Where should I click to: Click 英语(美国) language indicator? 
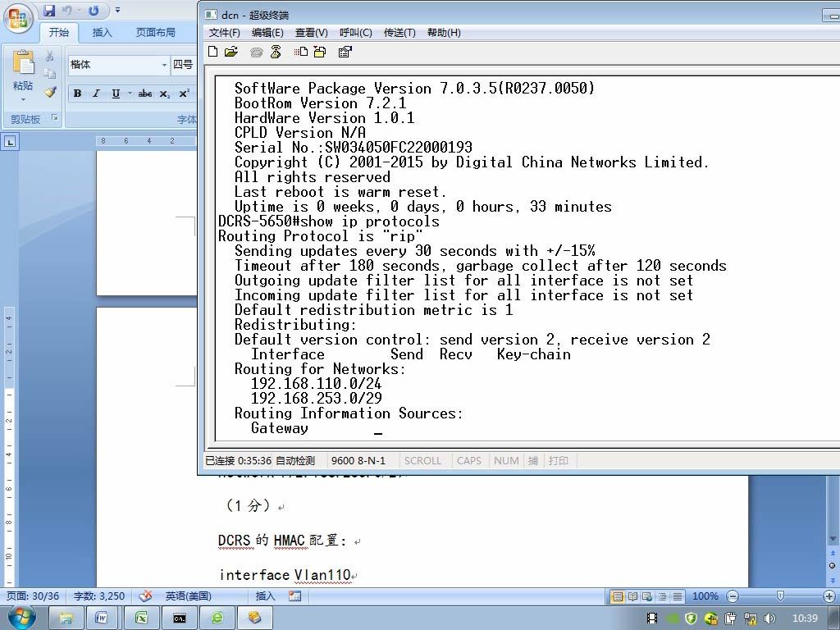click(188, 596)
